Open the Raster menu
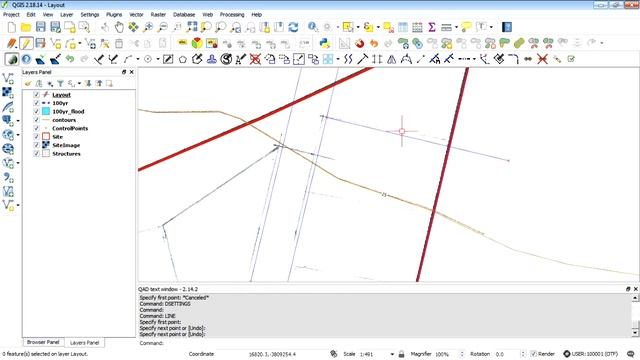The height and width of the screenshot is (360, 640). pos(158,15)
